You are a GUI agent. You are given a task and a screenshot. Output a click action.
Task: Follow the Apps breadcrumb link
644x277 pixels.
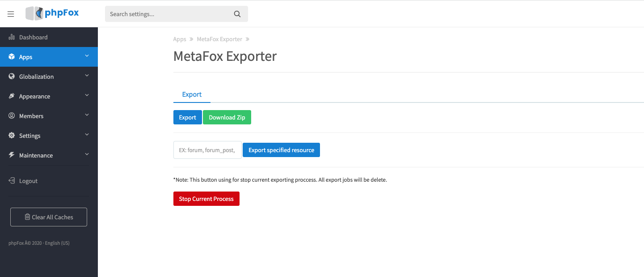point(180,39)
